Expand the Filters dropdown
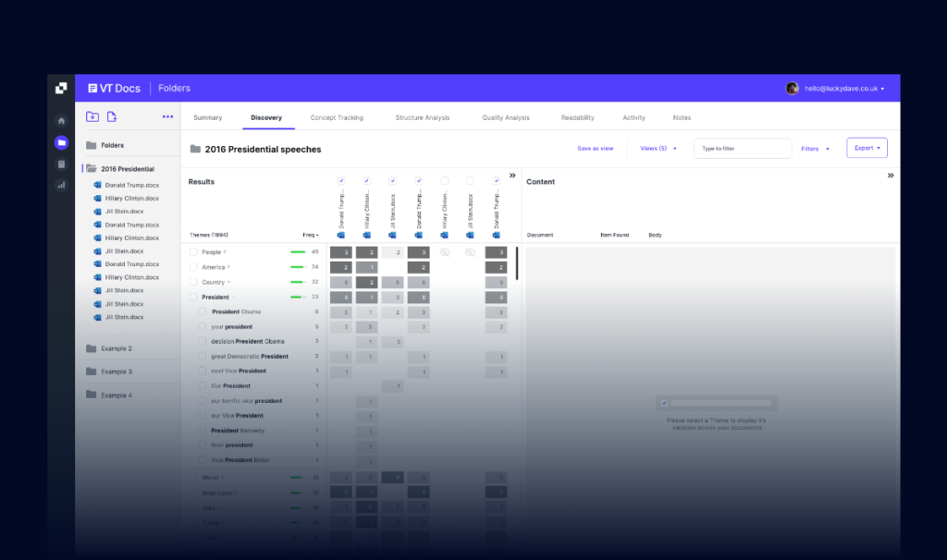 click(x=815, y=148)
